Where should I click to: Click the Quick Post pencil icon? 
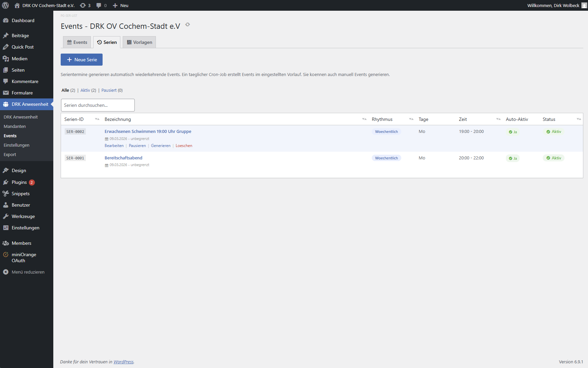(6, 47)
